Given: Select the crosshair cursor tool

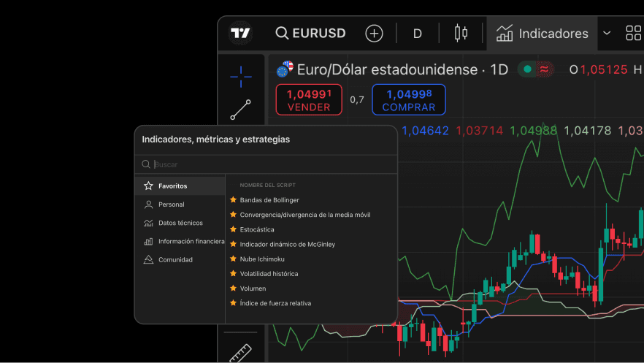Looking at the screenshot, I should [240, 75].
